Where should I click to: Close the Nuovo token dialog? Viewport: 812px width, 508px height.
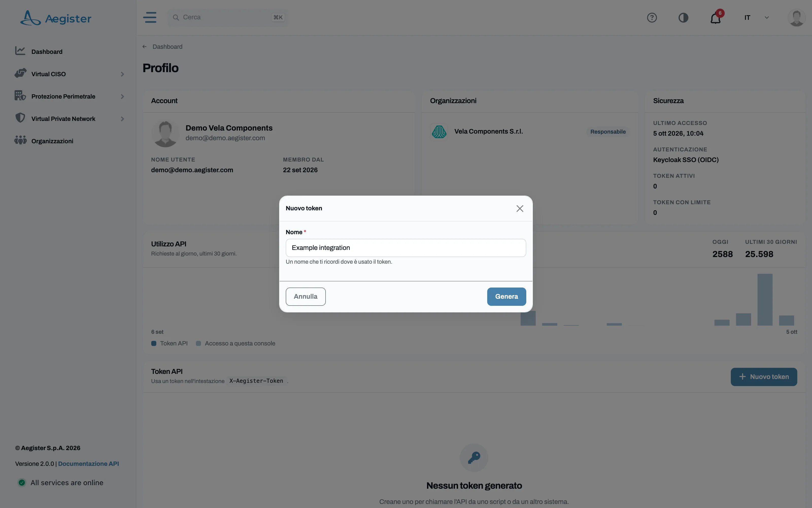520,208
